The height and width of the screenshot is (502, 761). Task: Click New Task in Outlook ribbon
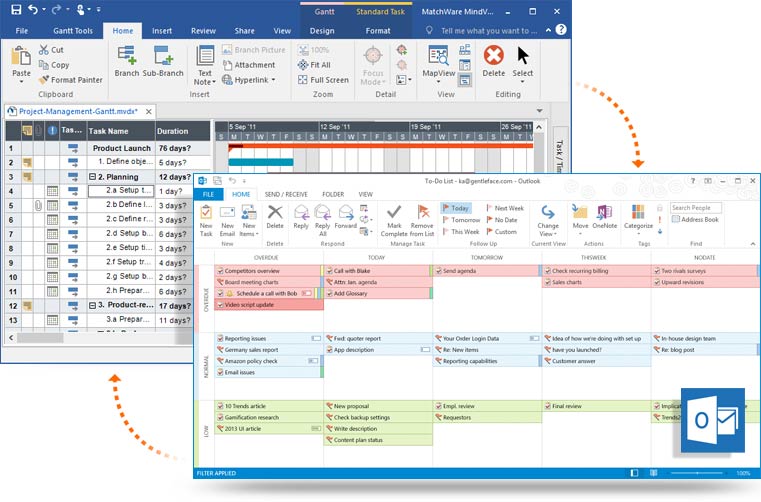coord(206,221)
